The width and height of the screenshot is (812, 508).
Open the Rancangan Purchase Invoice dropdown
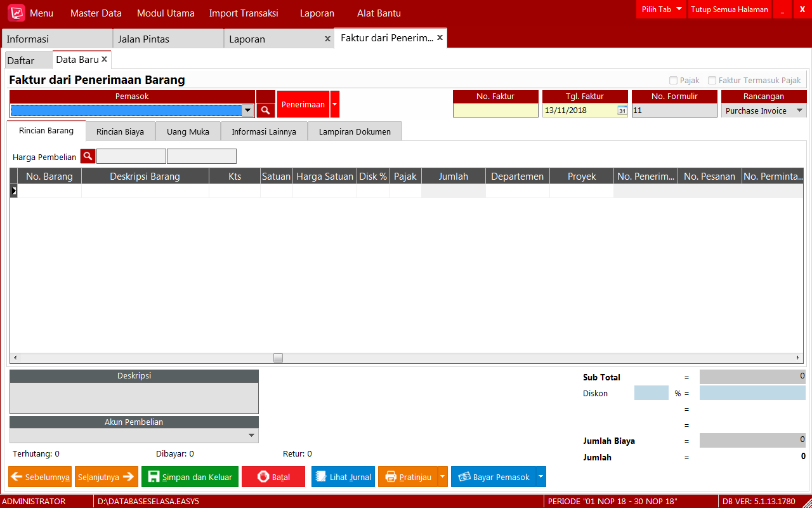(x=799, y=110)
